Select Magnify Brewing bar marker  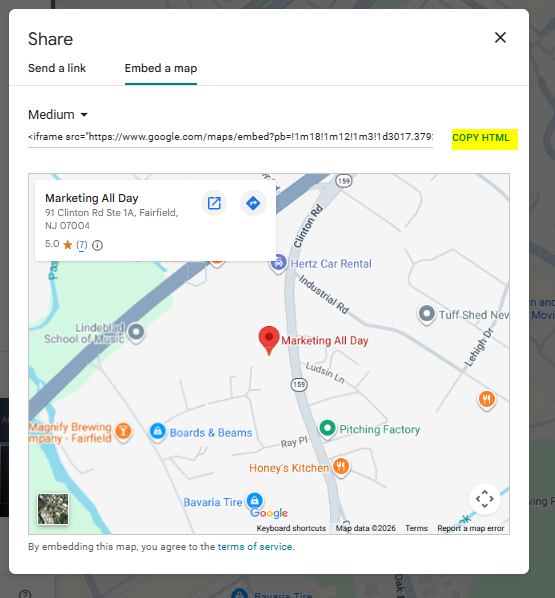pos(123,432)
